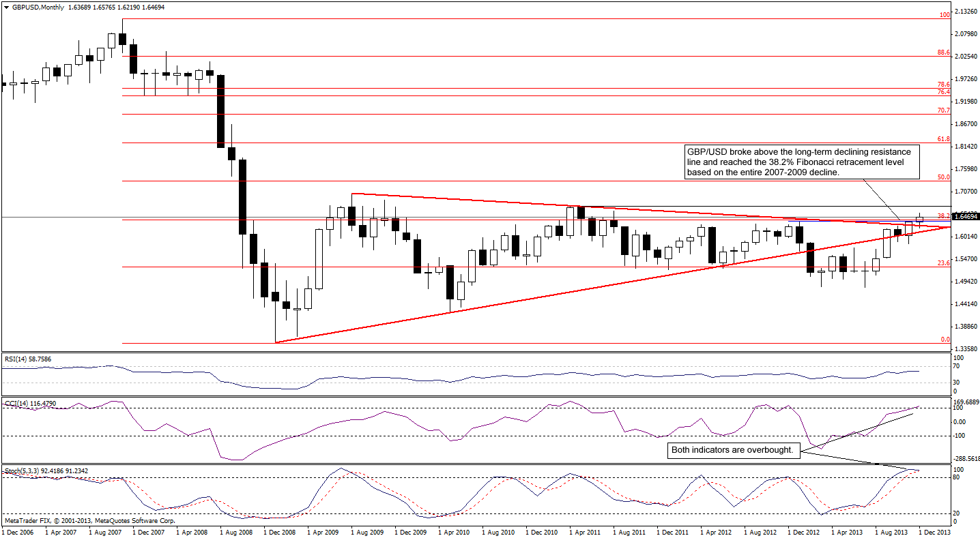This screenshot has height=538, width=980.
Task: Click the CCI(14) 116.4790 indicator label
Action: coord(32,404)
